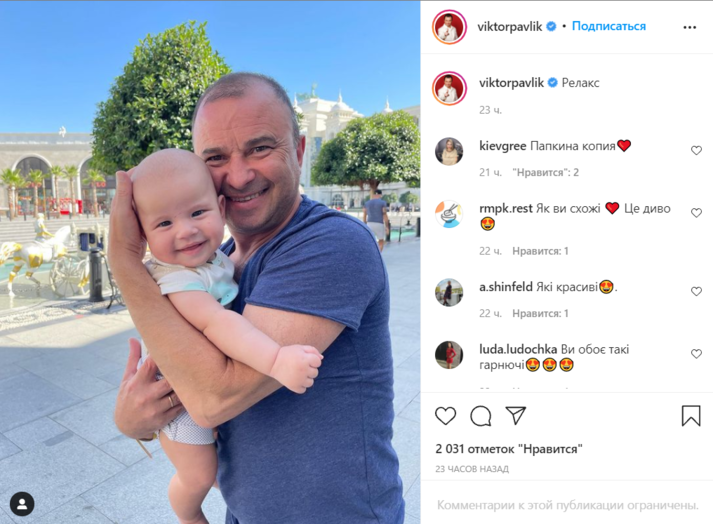Viewport: 713px width, 524px height.
Task: Open the kievgree username link
Action: (x=502, y=146)
